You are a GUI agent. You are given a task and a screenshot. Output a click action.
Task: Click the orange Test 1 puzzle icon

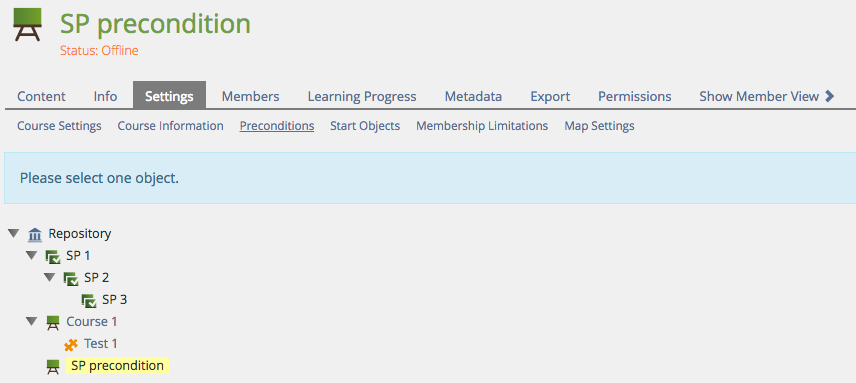pos(70,344)
